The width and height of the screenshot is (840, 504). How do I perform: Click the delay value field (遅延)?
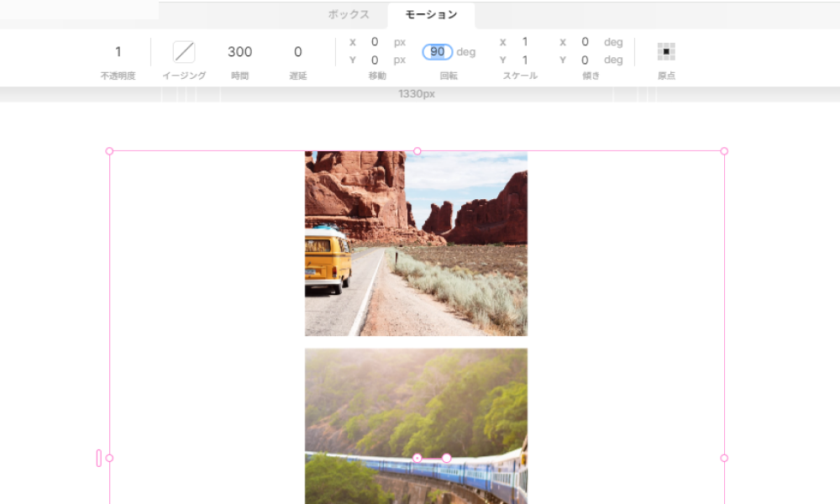point(297,52)
